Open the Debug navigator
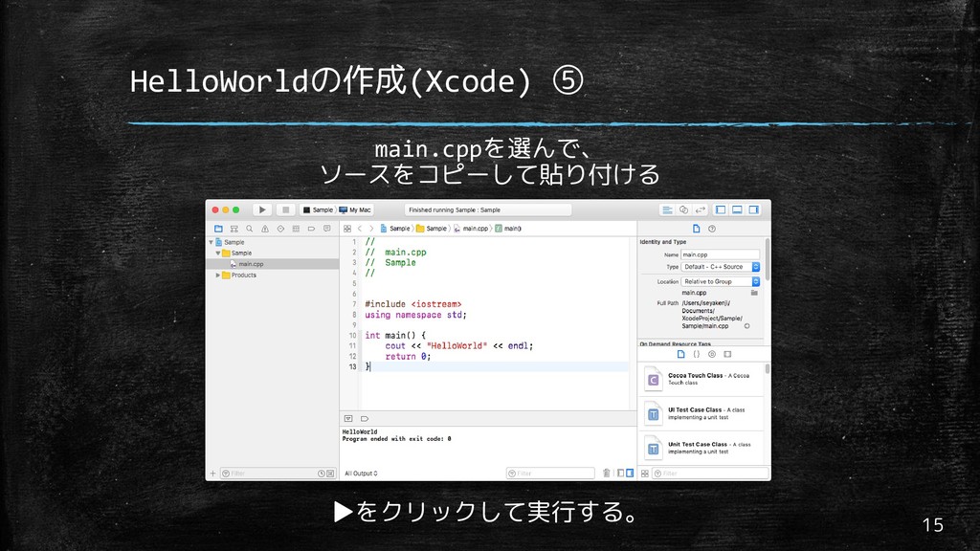 point(296,229)
